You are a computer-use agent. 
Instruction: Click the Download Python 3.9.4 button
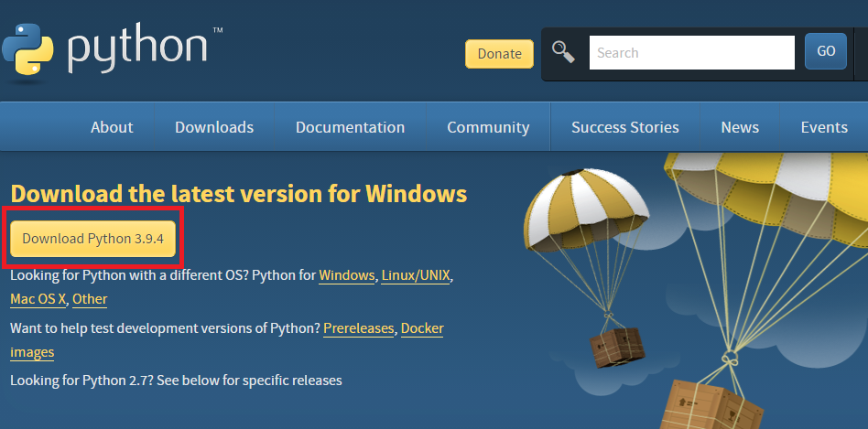point(93,239)
